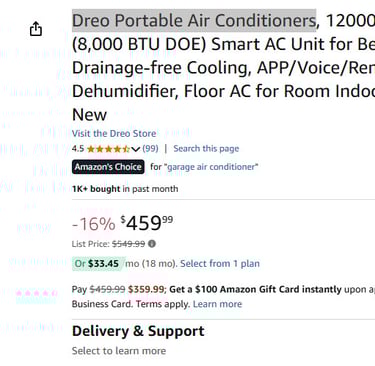Click the List Price info icon
Image resolution: width=375 pixels, height=366 pixels.
(x=152, y=244)
